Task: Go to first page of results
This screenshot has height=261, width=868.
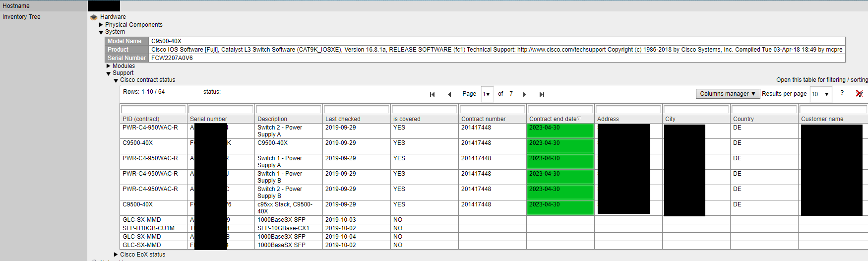Action: (432, 94)
